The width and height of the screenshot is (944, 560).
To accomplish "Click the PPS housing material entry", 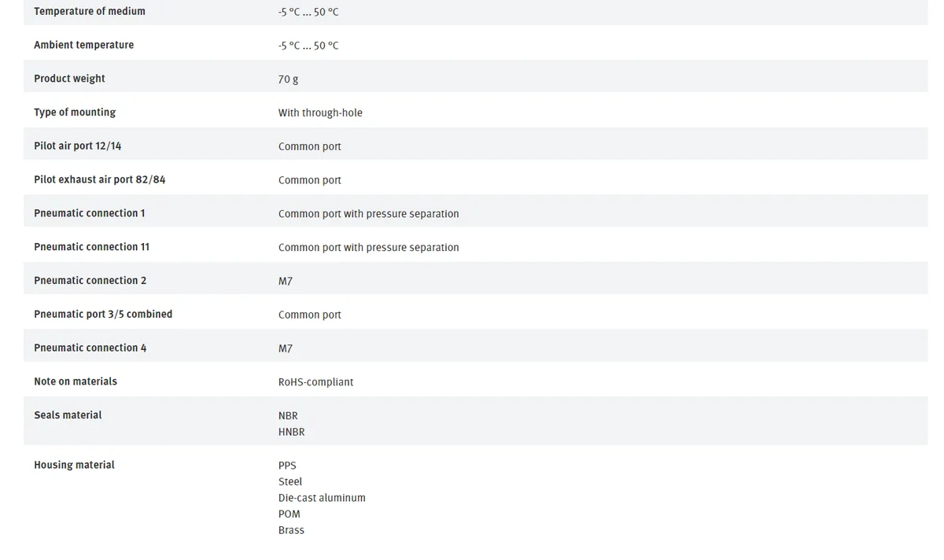I will click(287, 466).
